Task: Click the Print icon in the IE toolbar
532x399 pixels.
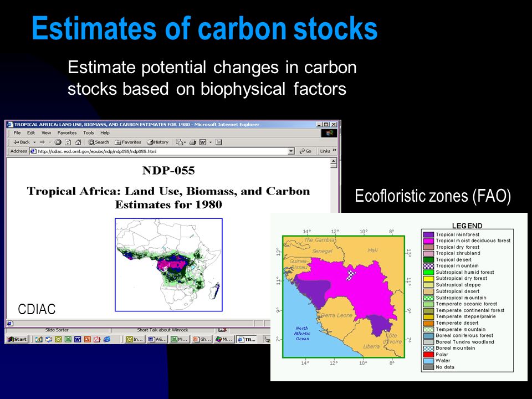Action: click(193, 142)
